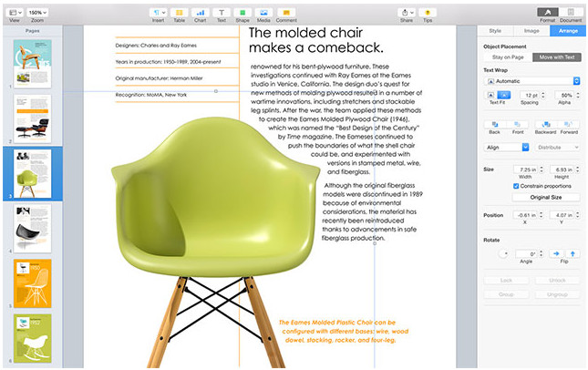Select page 5 orange thumbnail

point(33,283)
